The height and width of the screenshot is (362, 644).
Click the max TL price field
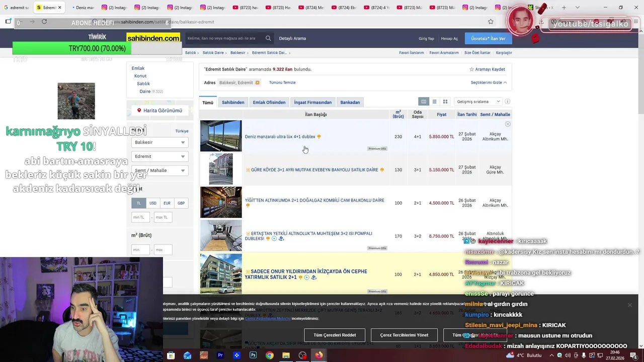164,217
